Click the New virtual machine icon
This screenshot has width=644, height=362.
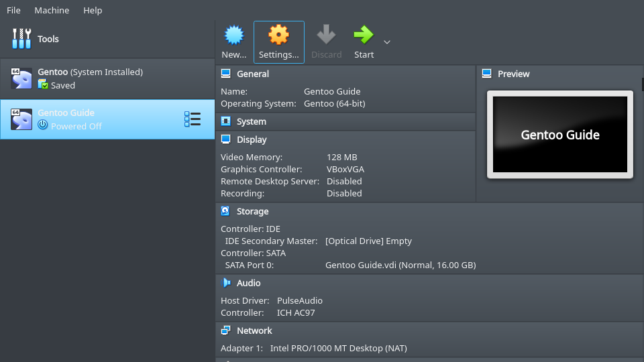pos(234,35)
